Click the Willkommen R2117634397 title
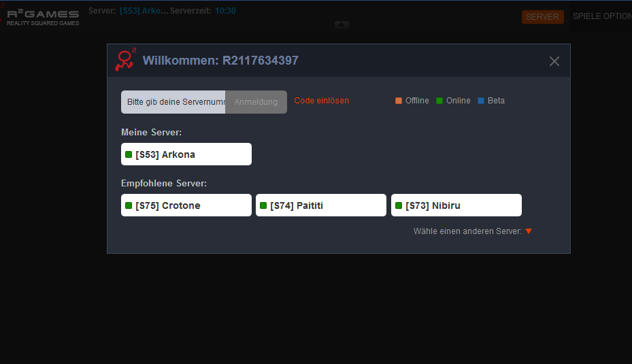This screenshot has height=364, width=632. point(220,61)
